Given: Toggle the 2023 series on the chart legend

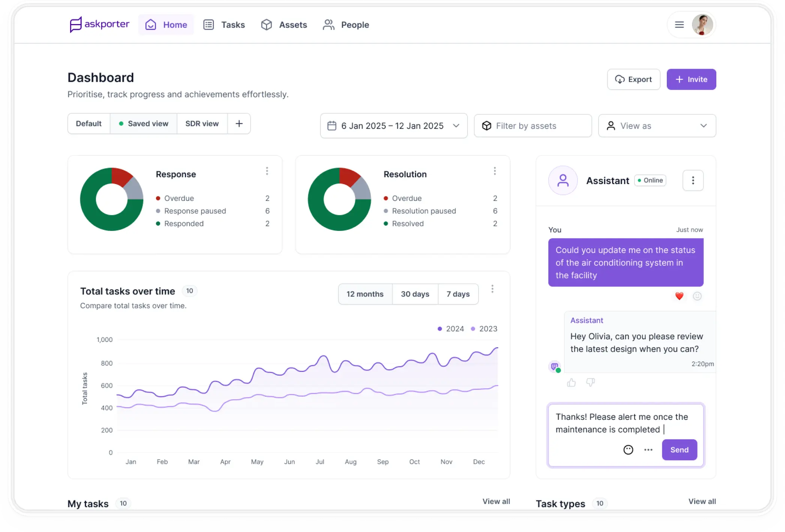Looking at the screenshot, I should click(484, 329).
